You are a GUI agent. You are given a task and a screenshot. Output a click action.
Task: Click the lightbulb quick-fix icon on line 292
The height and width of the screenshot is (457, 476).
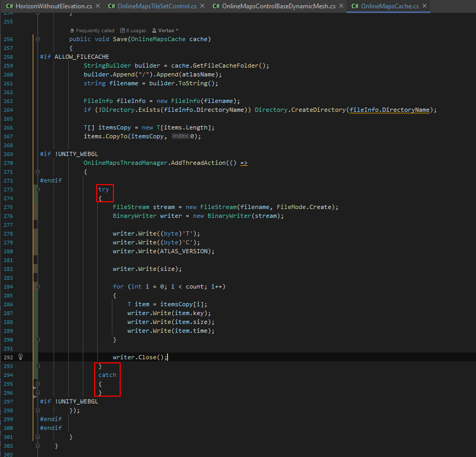(x=20, y=357)
